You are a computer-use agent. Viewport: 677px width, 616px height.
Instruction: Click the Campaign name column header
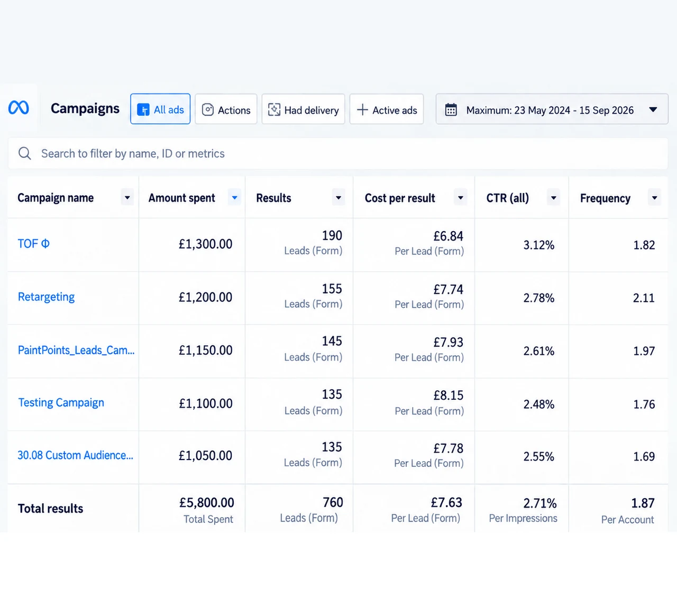coord(56,198)
